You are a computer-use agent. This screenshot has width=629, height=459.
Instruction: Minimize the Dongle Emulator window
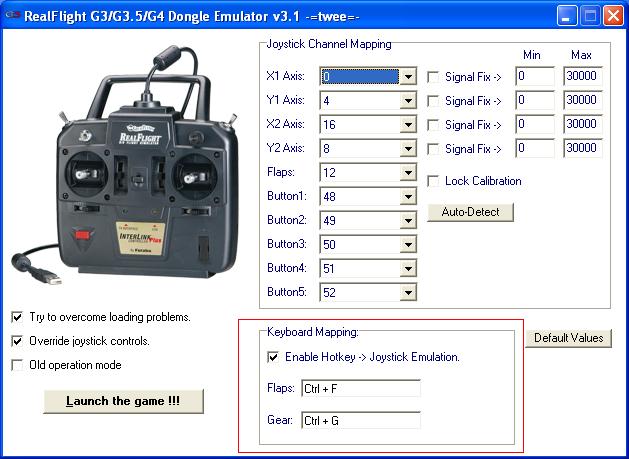point(567,16)
